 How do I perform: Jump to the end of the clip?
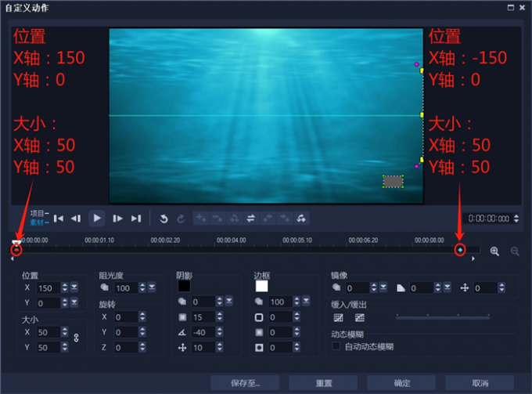pos(136,219)
